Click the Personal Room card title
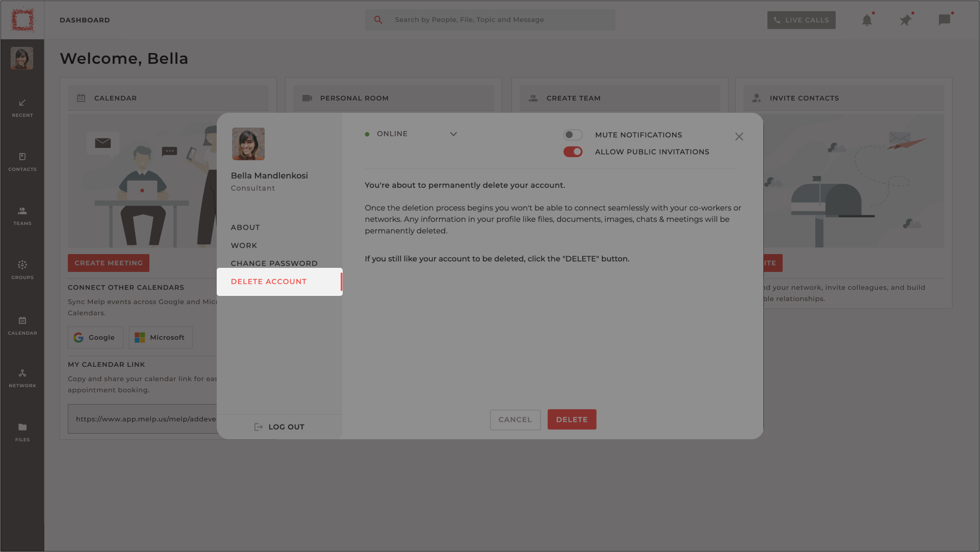 click(x=354, y=98)
